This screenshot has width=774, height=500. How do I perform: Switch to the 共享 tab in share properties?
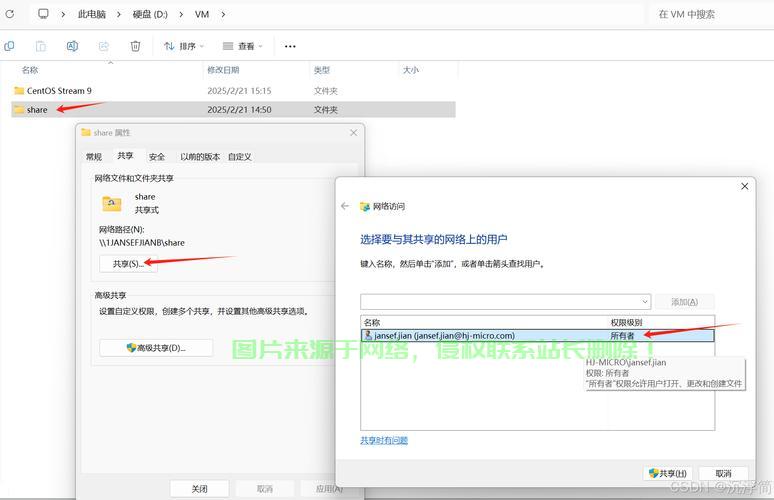125,155
